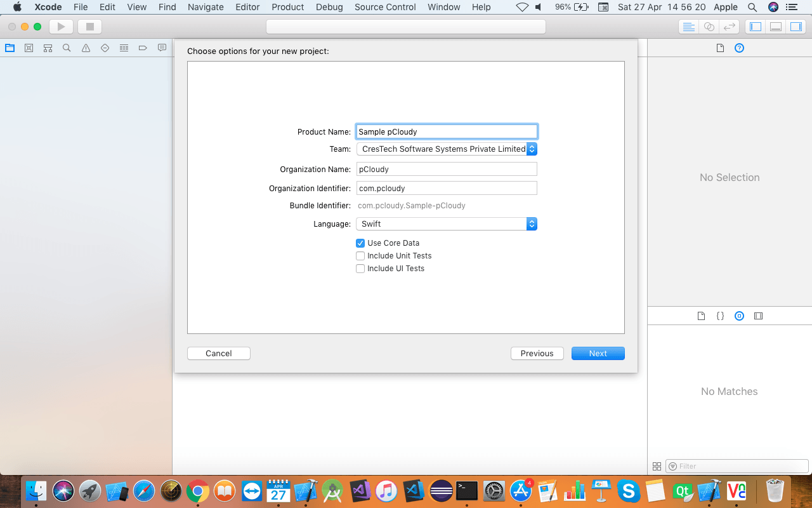Image resolution: width=812 pixels, height=508 pixels.
Task: Open Notification Center from menu bar
Action: pos(792,7)
